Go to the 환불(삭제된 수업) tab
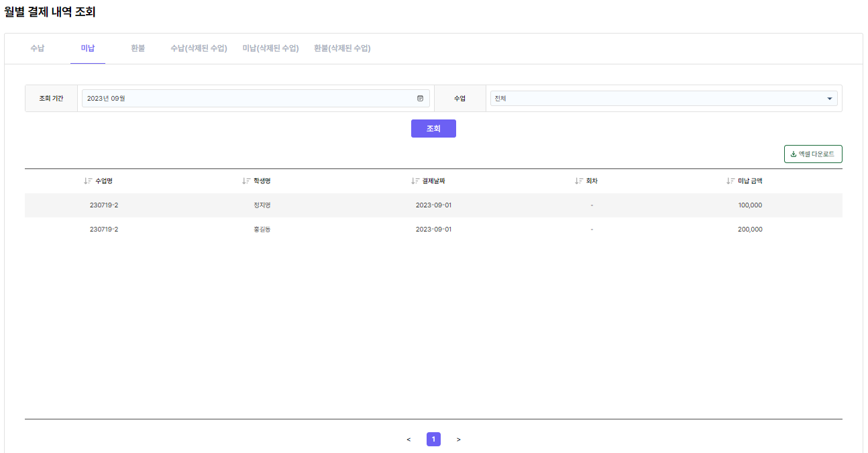This screenshot has height=453, width=868. pos(342,48)
